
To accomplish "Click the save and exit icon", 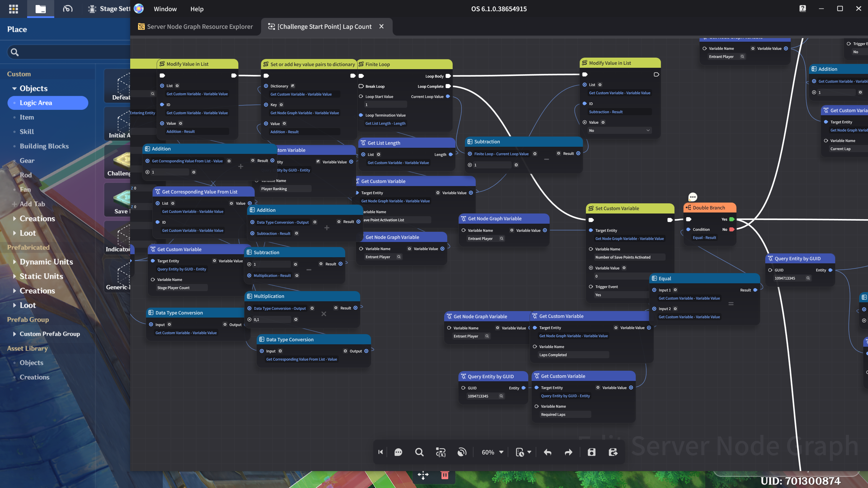I will coord(613,452).
